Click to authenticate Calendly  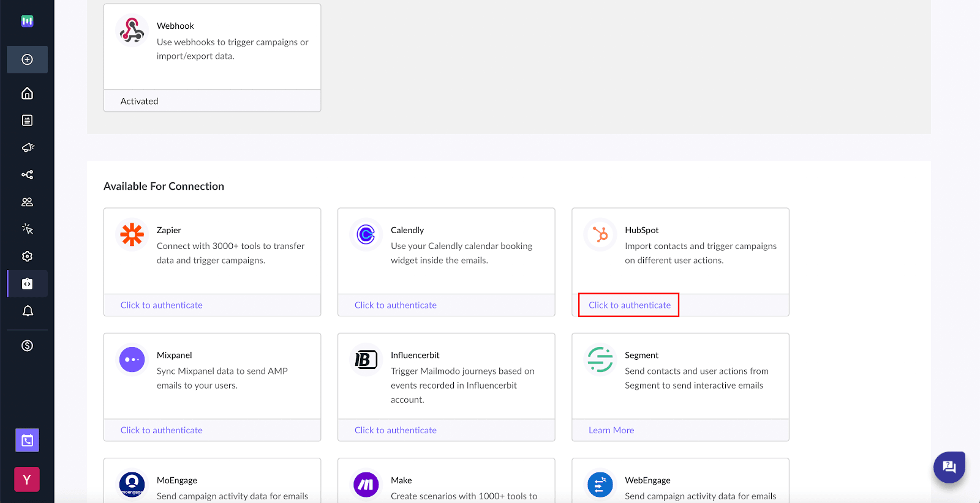click(x=396, y=305)
